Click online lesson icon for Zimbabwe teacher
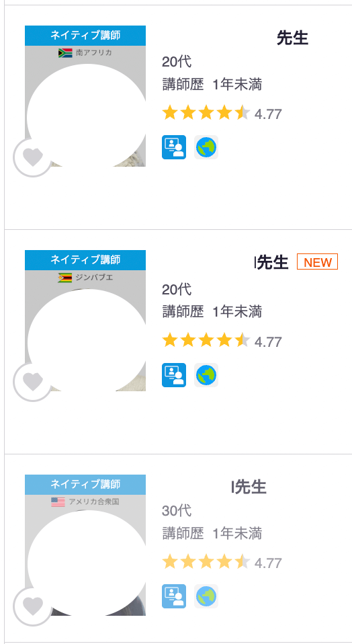The width and height of the screenshot is (352, 644). tap(174, 375)
